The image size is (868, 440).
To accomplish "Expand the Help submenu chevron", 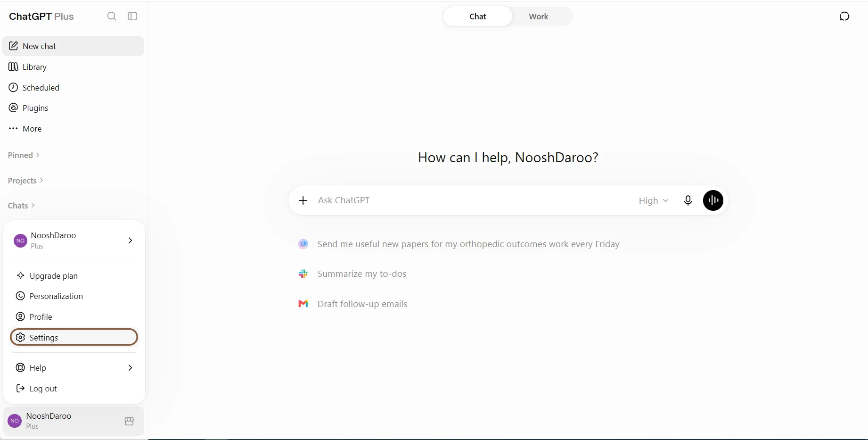I will 130,368.
